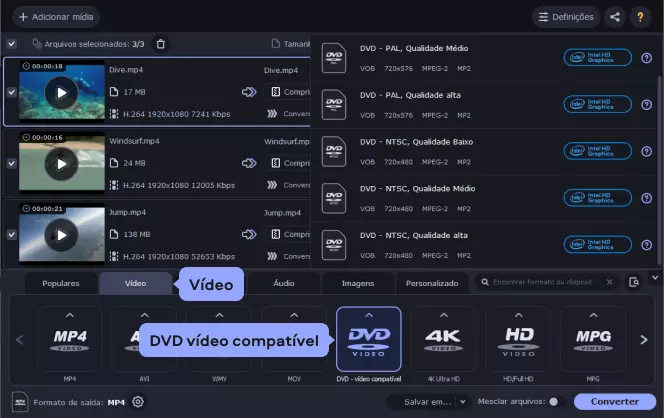Screen dimensions: 664x418
Task: Select the MP4 format icon
Action: (x=70, y=339)
